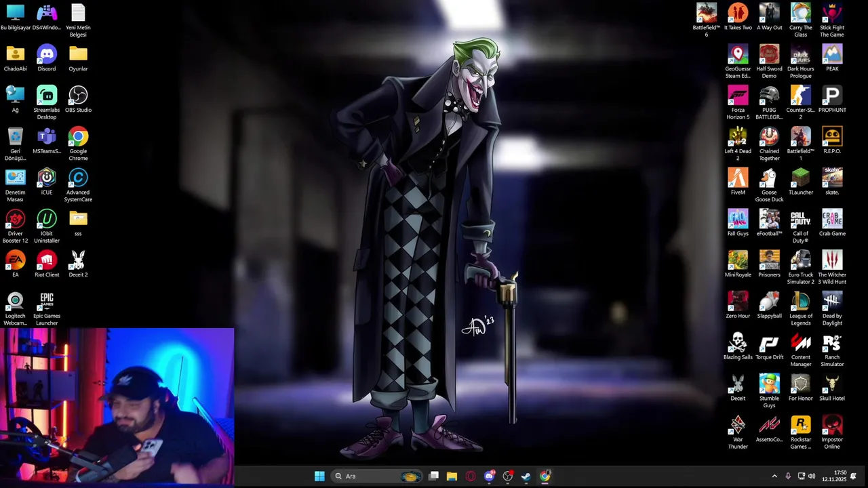Screen dimensions: 868x488
Task: Select the Battlefield 6 game icon
Action: [x=707, y=13]
